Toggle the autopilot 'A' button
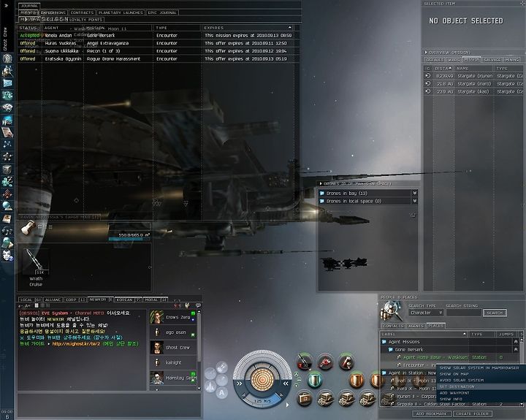 [222, 393]
